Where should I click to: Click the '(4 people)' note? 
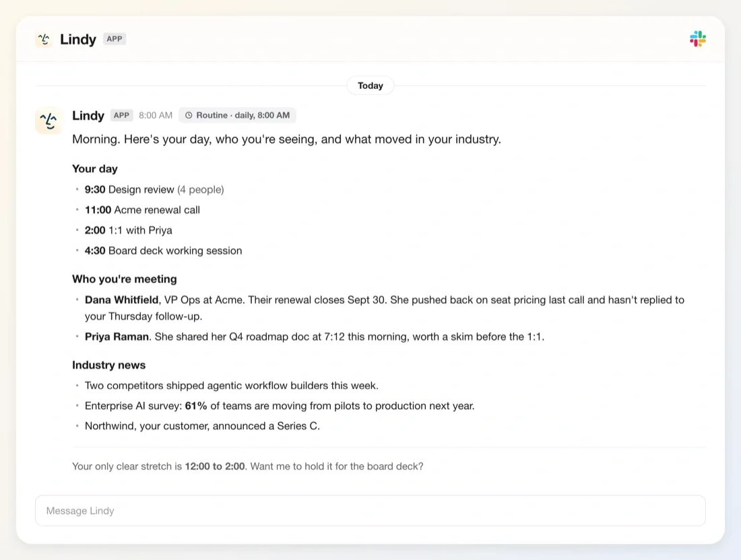200,189
